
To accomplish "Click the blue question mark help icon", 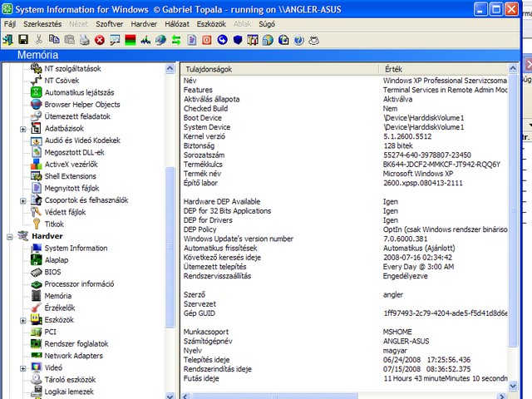I will (x=298, y=40).
